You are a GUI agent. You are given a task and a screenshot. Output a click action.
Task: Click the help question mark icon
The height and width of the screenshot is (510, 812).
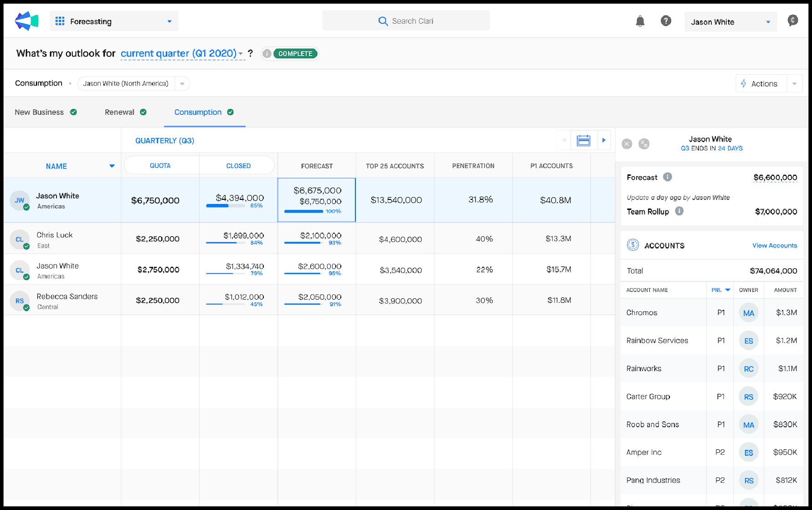666,21
